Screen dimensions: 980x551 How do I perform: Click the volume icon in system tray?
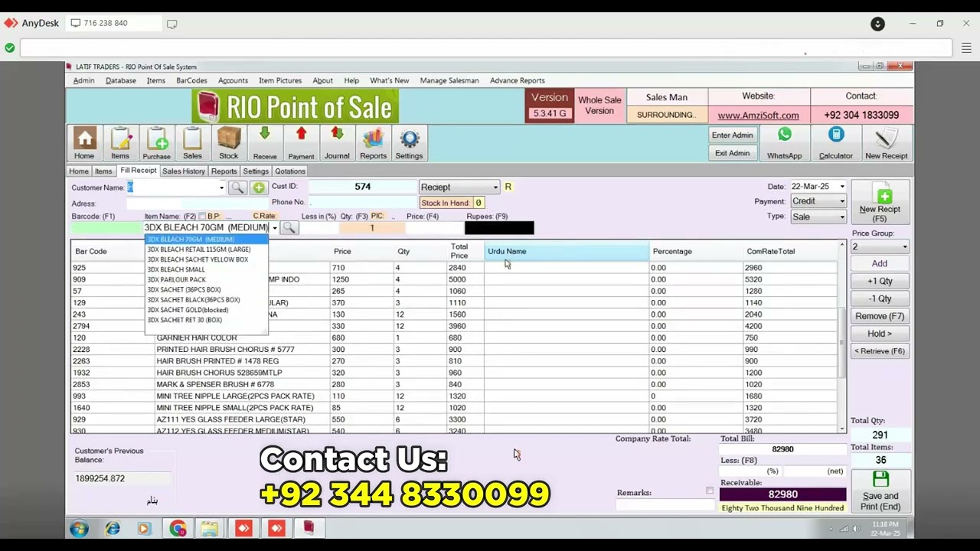(855, 528)
